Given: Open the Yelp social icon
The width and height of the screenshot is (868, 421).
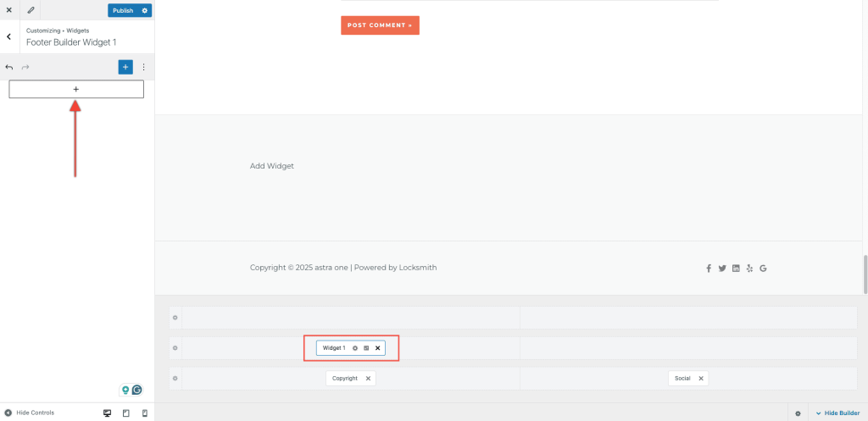Looking at the screenshot, I should coord(749,269).
